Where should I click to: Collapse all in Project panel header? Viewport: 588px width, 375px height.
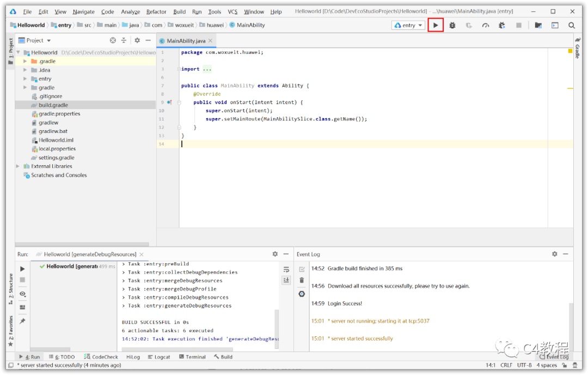pos(124,40)
